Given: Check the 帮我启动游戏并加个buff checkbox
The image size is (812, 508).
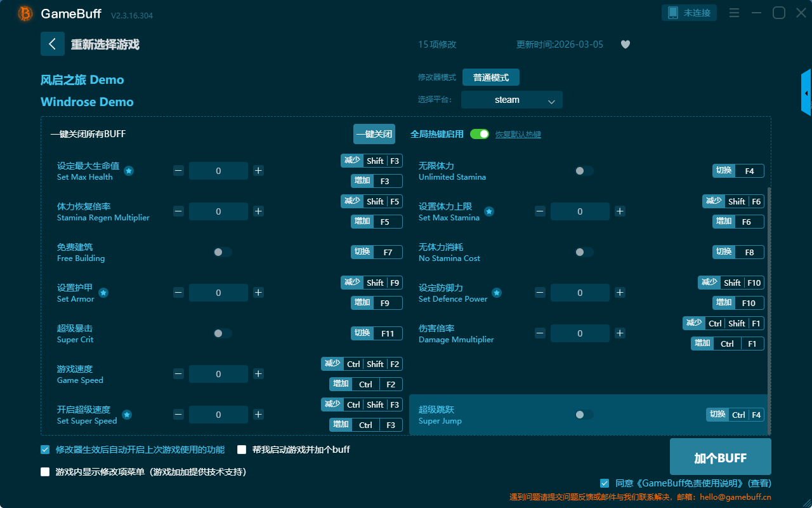Looking at the screenshot, I should 242,450.
